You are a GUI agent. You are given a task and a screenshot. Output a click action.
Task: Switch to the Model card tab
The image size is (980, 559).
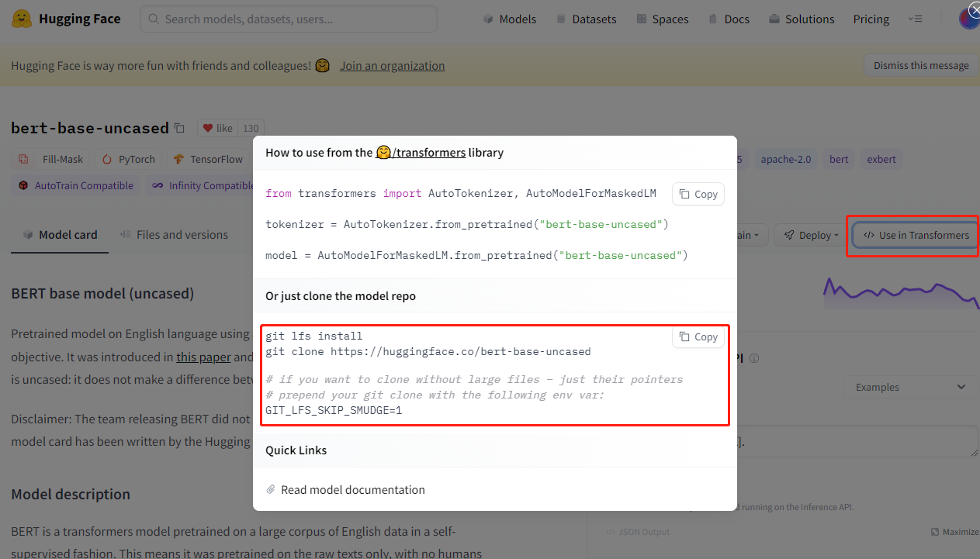pyautogui.click(x=60, y=235)
